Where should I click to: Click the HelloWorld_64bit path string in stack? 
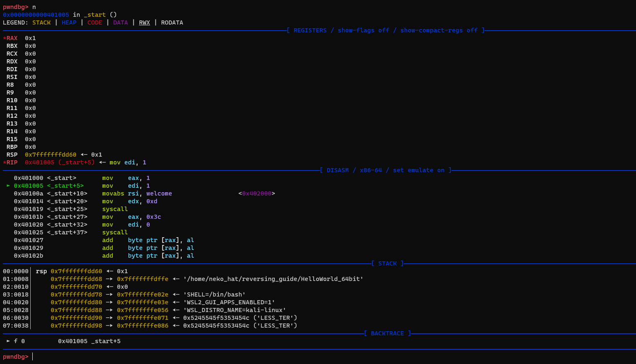[273, 279]
